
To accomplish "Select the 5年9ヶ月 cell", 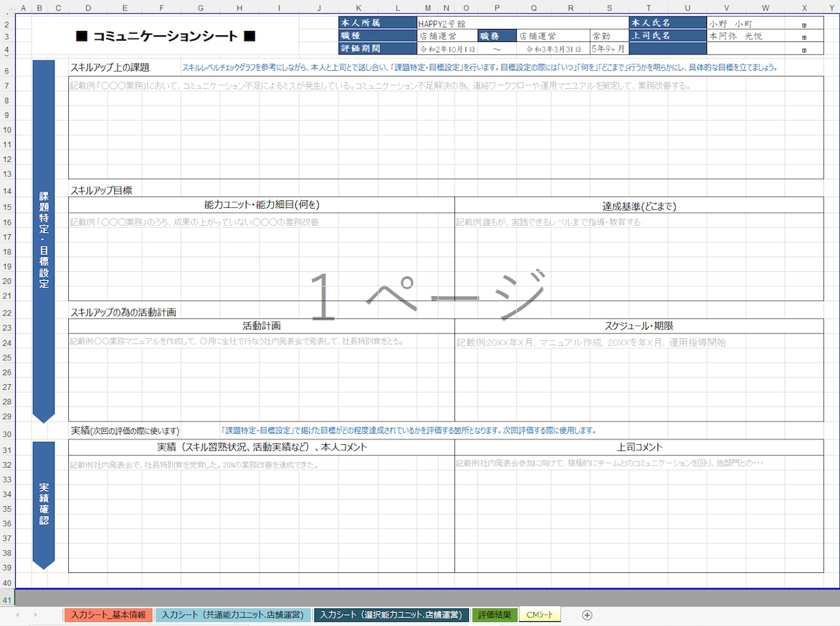I will [x=609, y=49].
